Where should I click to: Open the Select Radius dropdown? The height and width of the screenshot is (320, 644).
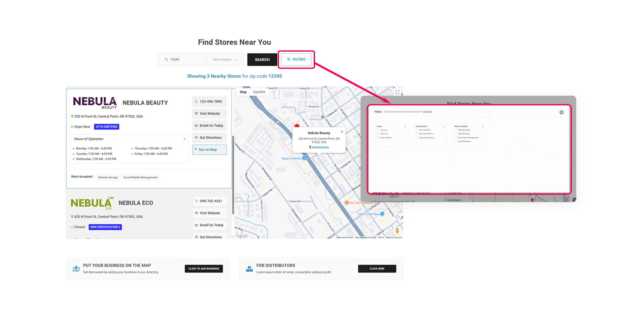point(225,59)
